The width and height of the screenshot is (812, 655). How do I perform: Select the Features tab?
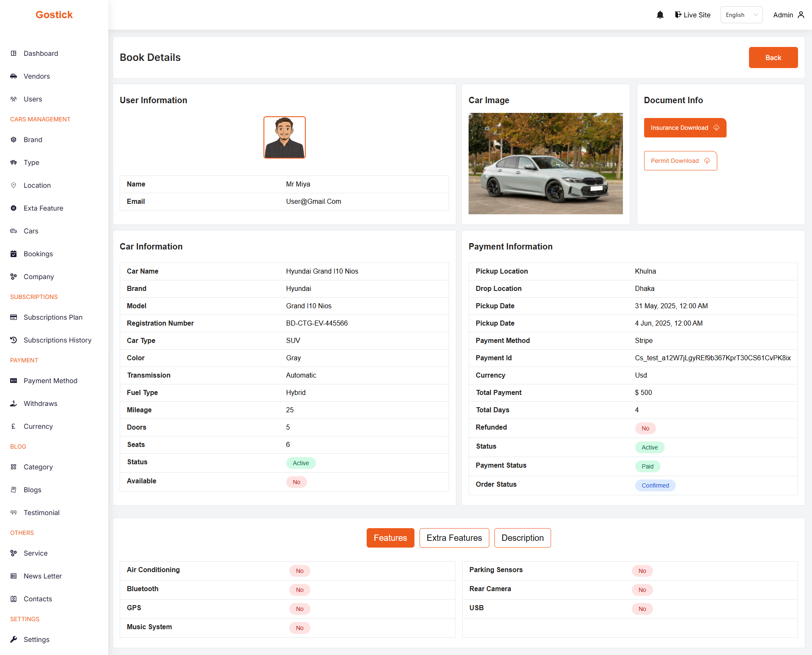point(390,538)
